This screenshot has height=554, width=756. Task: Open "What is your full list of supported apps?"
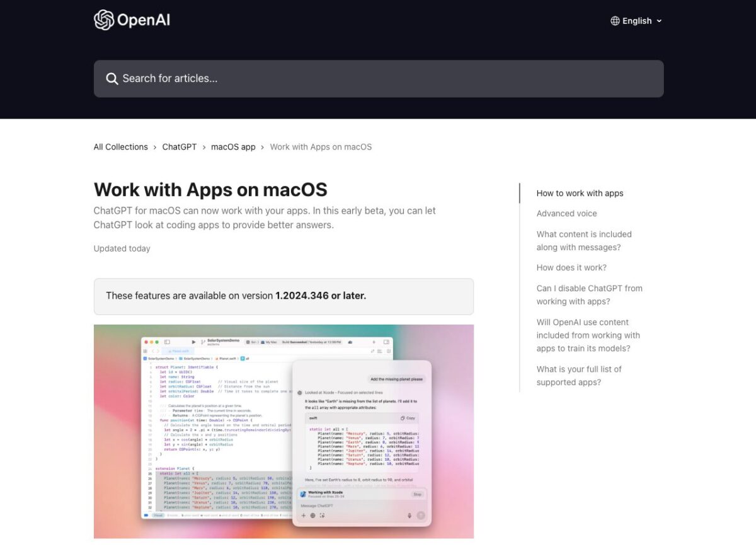click(579, 375)
